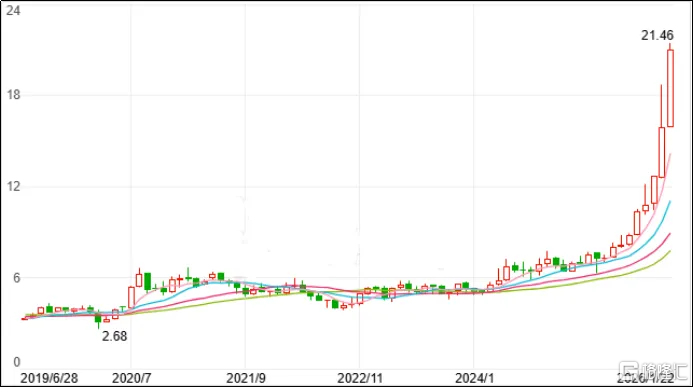Select the 2020/7 date label
The image size is (694, 388).
click(x=131, y=378)
